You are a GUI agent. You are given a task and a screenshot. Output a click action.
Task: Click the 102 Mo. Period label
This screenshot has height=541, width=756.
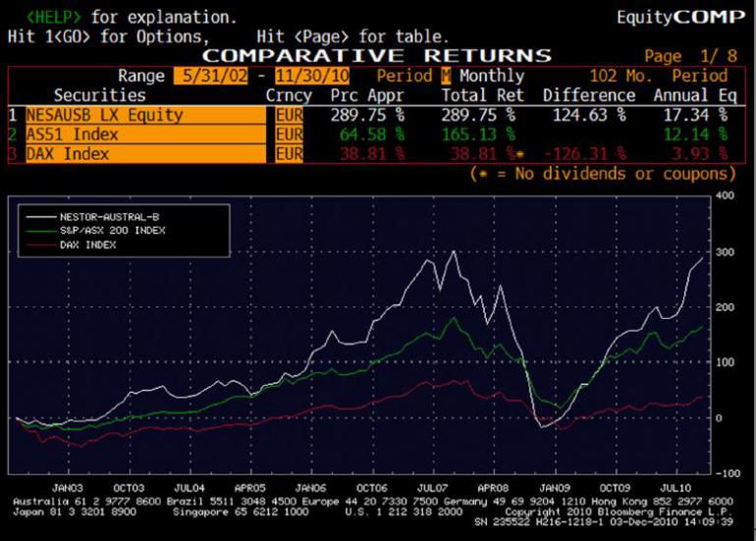click(x=659, y=76)
